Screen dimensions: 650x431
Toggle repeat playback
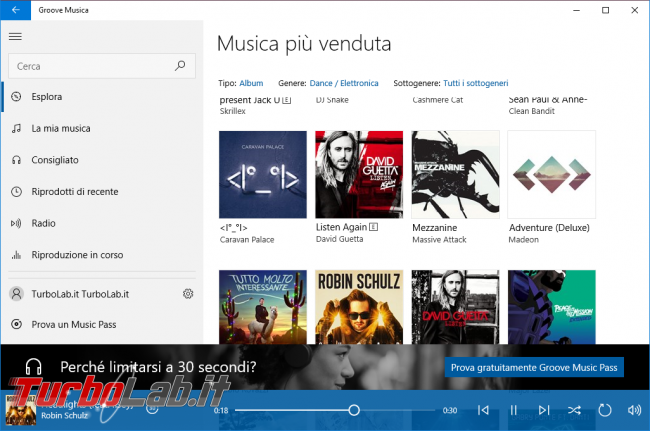[605, 410]
